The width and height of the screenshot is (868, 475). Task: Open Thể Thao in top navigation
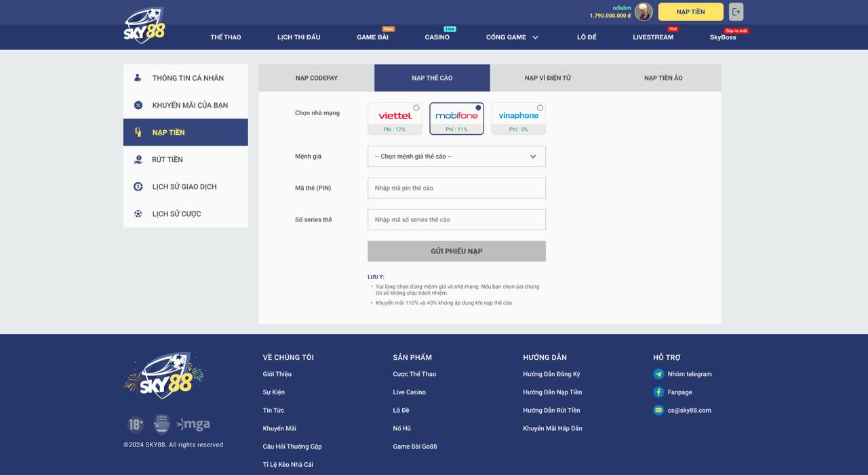(226, 37)
